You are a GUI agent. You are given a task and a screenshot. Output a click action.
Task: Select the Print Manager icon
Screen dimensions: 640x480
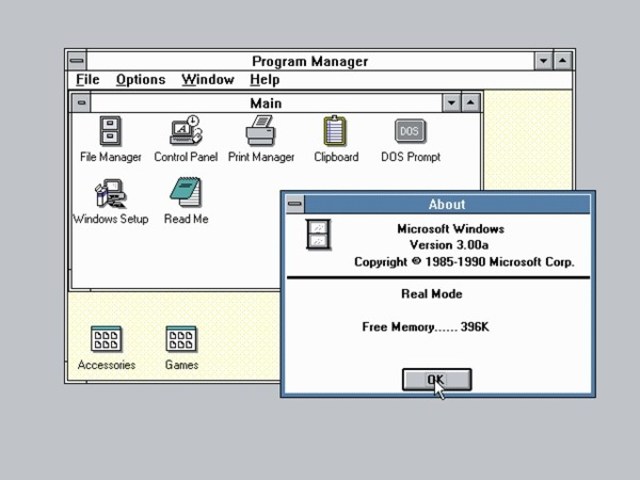[x=261, y=131]
